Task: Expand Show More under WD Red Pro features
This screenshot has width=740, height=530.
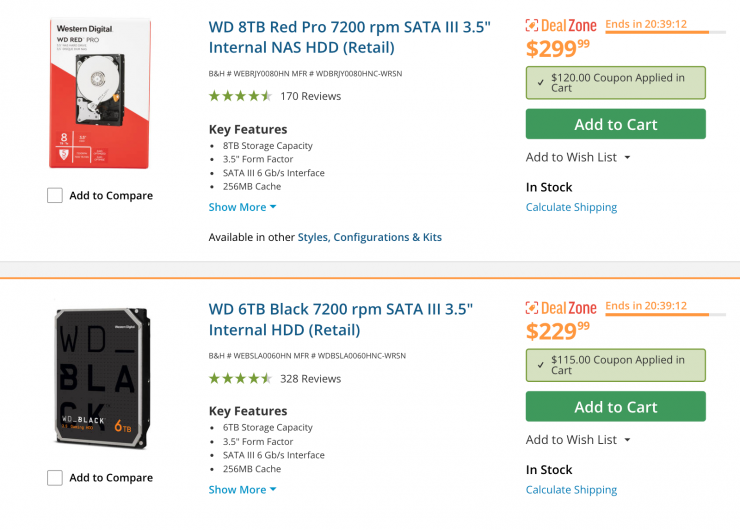Action: pos(242,207)
